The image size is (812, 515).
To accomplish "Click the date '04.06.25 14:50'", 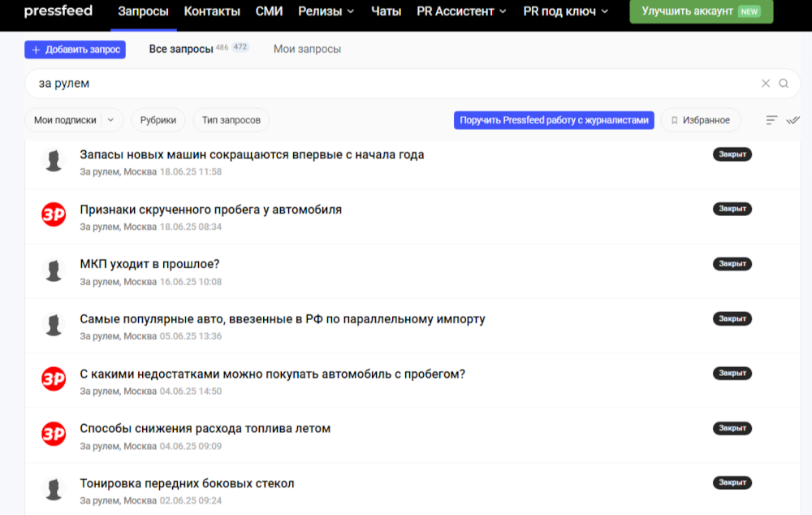I will point(191,392).
